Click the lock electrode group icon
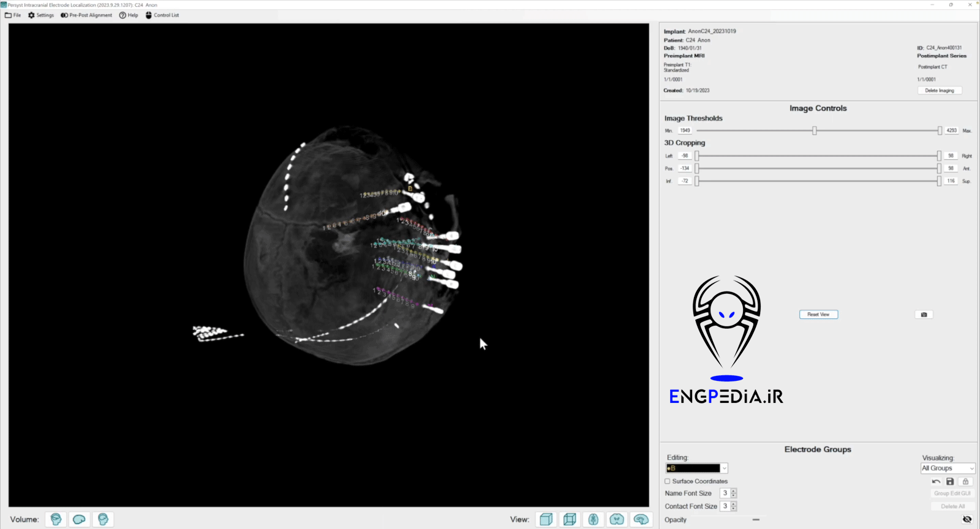The image size is (980, 529). pos(965,482)
